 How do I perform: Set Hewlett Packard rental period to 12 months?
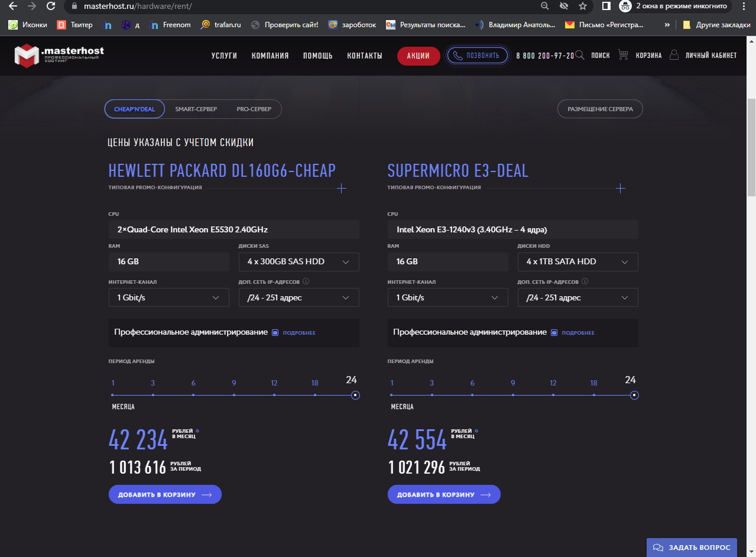274,395
